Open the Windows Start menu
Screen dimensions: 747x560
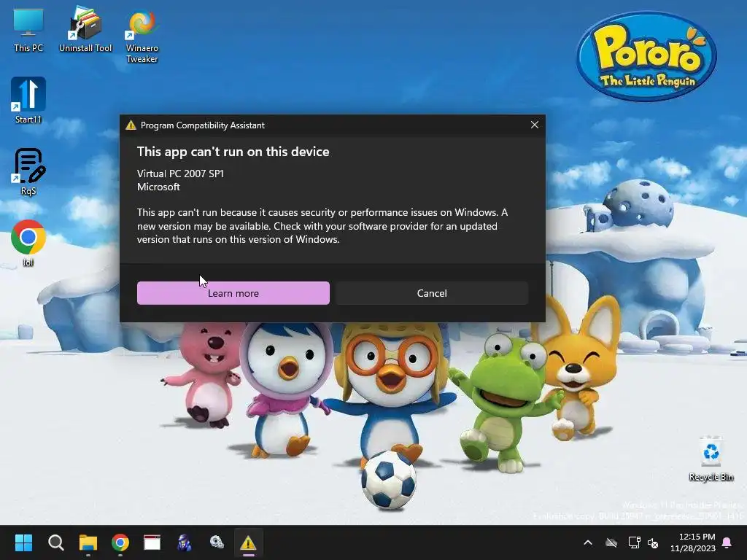point(23,542)
